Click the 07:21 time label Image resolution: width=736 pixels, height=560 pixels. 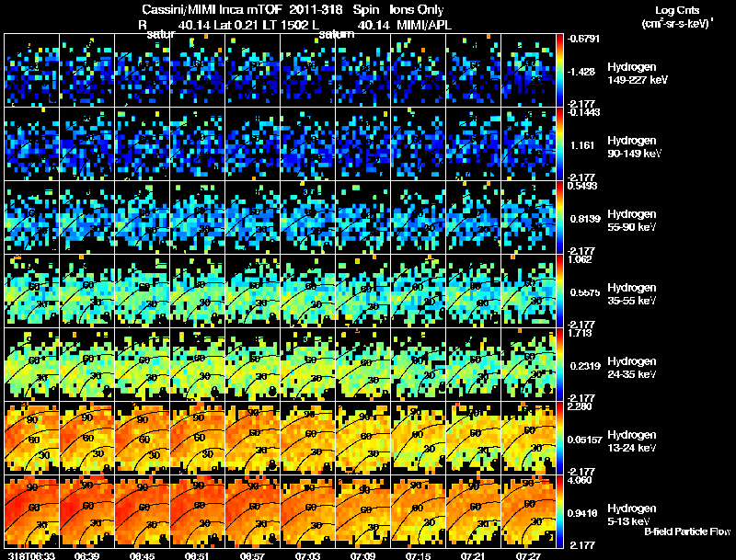click(473, 555)
